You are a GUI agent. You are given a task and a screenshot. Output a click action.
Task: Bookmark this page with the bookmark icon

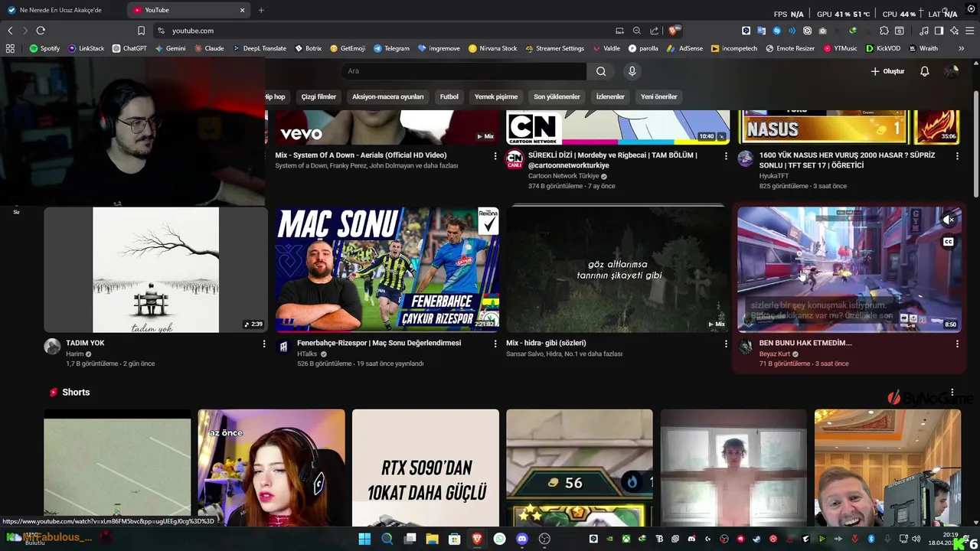(141, 31)
